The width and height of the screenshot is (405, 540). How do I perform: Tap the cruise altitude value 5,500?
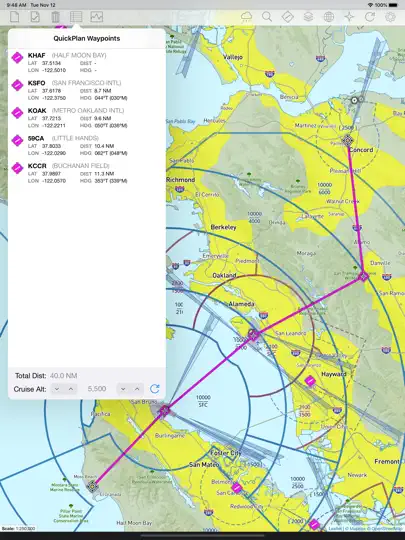tap(97, 389)
